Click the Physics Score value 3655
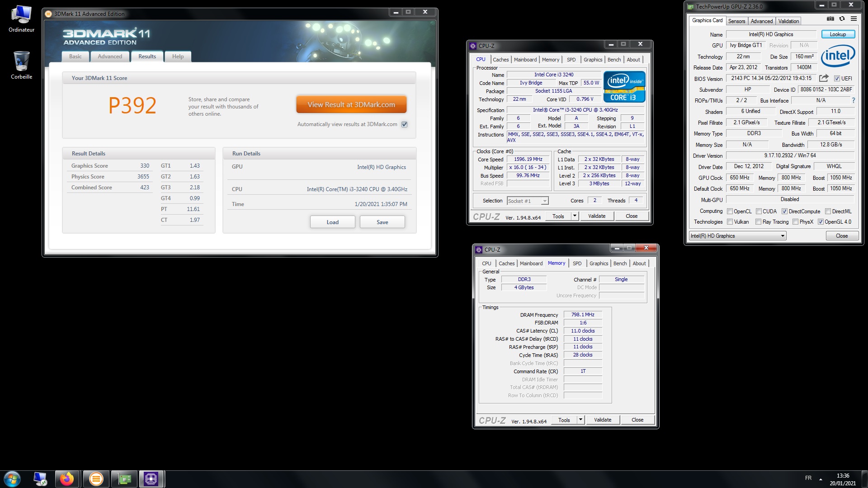 (x=143, y=177)
